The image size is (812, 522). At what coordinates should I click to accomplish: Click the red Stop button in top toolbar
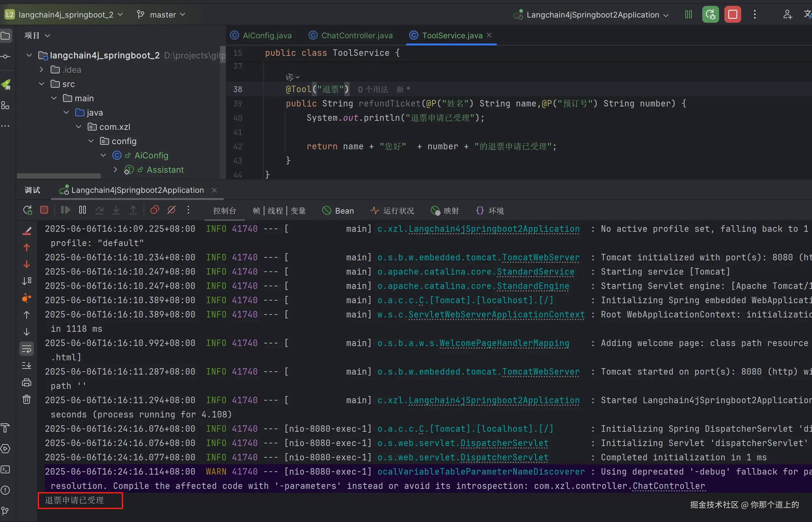tap(732, 15)
